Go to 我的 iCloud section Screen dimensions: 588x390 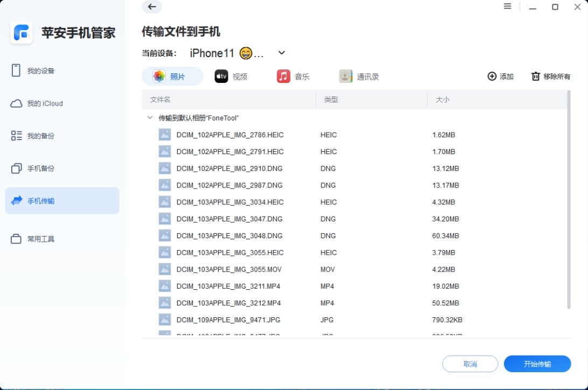[45, 103]
